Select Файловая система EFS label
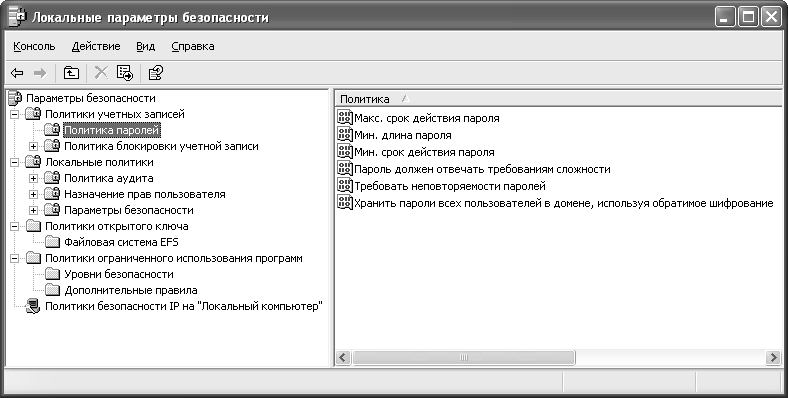Viewport: 788px width, 398px height. (121, 242)
